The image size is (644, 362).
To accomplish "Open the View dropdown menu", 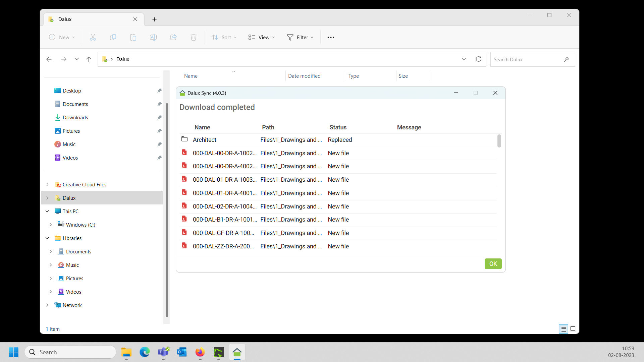I will [261, 37].
